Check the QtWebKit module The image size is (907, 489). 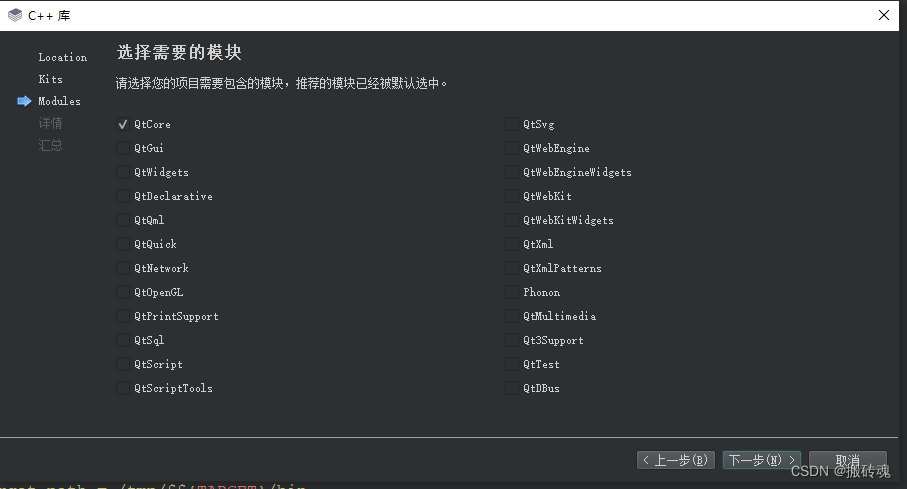click(512, 196)
